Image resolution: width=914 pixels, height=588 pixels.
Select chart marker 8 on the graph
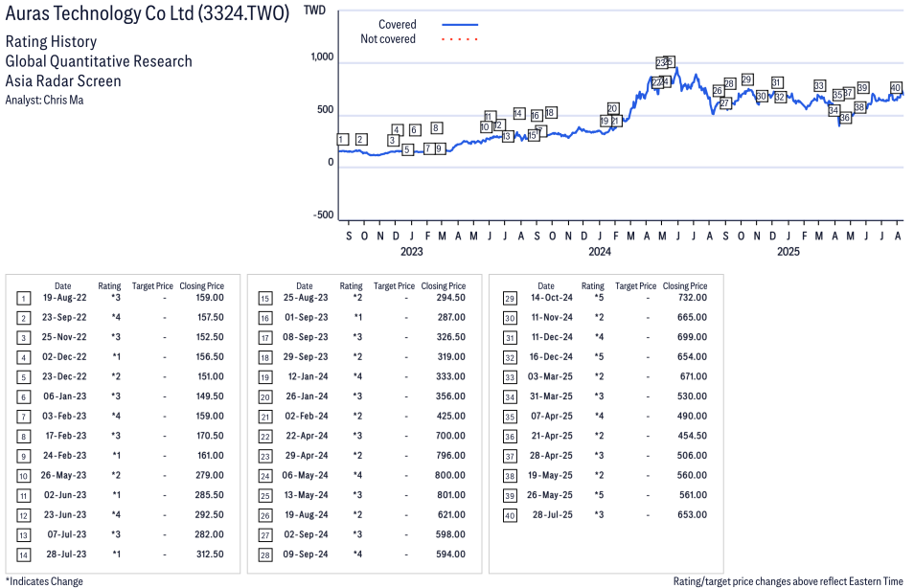pos(436,127)
